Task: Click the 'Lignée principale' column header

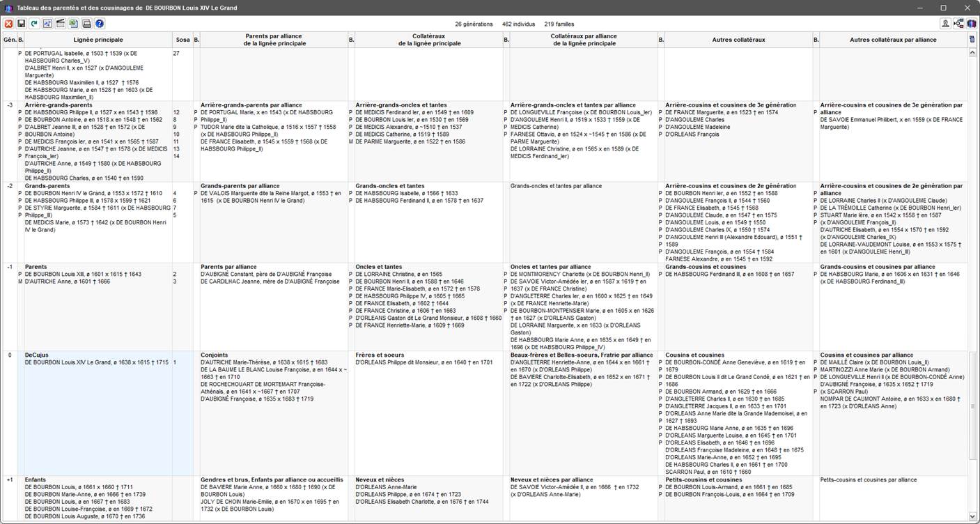Action: (98, 40)
